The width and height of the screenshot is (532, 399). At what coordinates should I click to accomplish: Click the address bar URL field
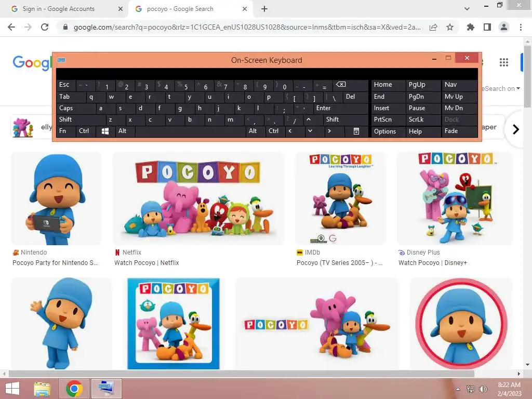pos(247,27)
